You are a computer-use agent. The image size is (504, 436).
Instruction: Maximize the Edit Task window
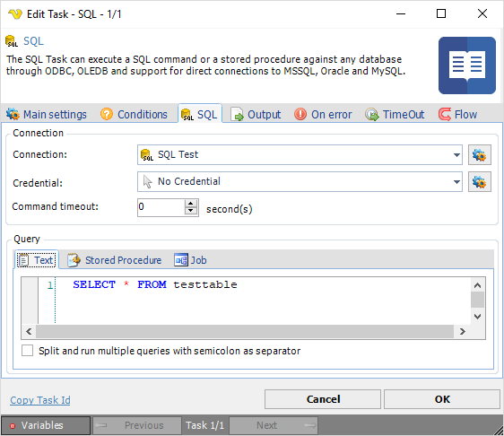click(x=441, y=13)
